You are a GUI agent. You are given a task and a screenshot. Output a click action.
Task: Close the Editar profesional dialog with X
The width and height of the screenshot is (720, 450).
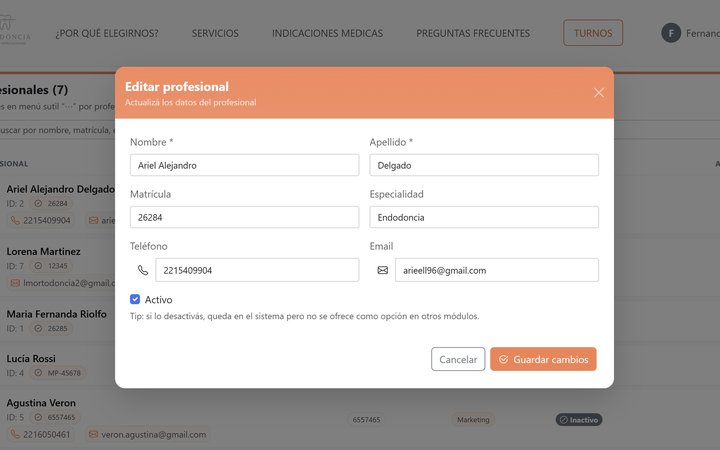click(x=598, y=93)
